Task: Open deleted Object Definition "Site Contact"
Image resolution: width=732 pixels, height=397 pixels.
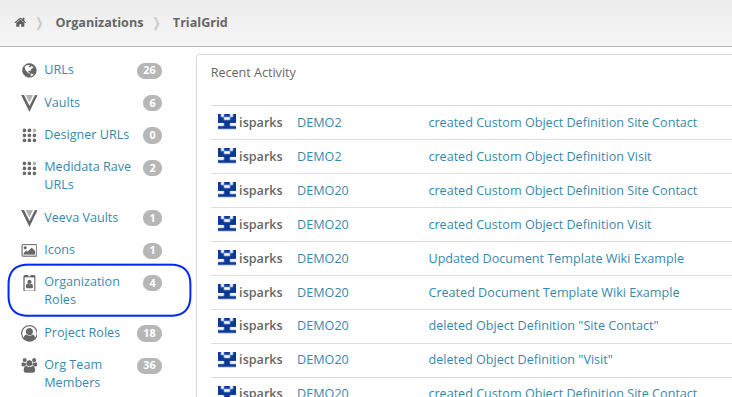Action: (x=543, y=326)
